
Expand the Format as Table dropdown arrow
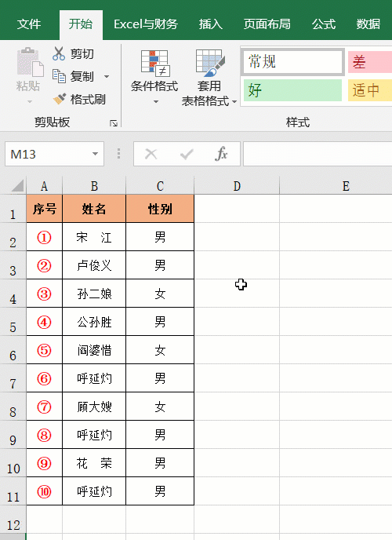pyautogui.click(x=234, y=101)
